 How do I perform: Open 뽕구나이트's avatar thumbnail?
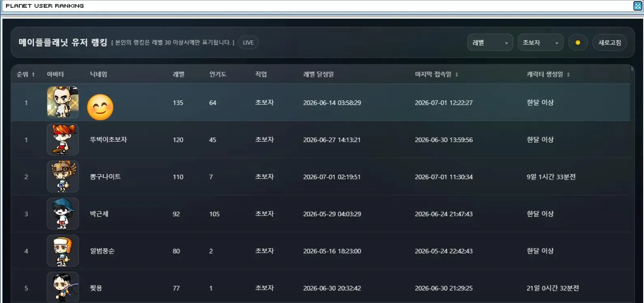click(63, 177)
